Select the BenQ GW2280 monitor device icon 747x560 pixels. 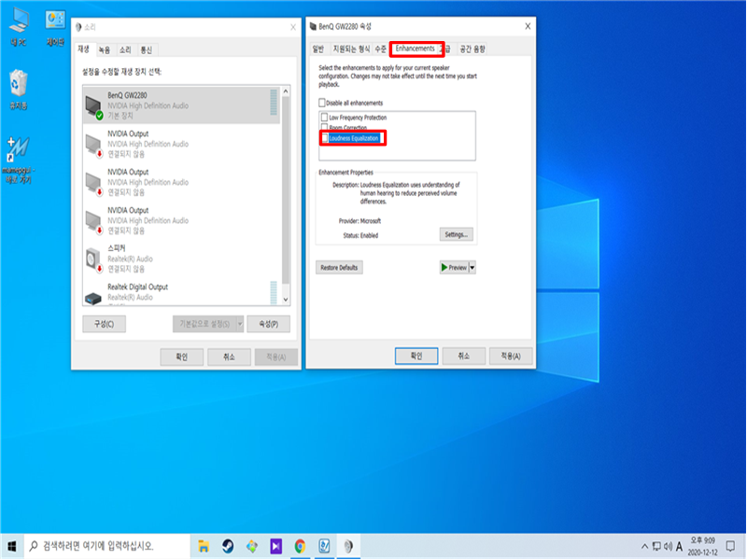pos(93,106)
